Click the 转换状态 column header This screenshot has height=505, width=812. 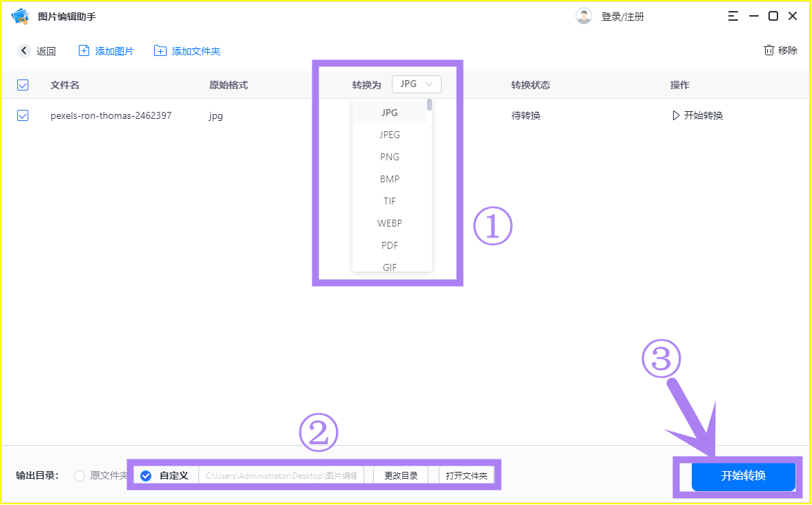[x=530, y=85]
